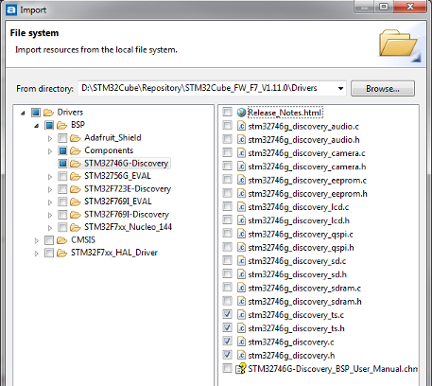Expand the STM32F723E-Discovery folder node
The height and width of the screenshot is (386, 432).
coord(50,189)
